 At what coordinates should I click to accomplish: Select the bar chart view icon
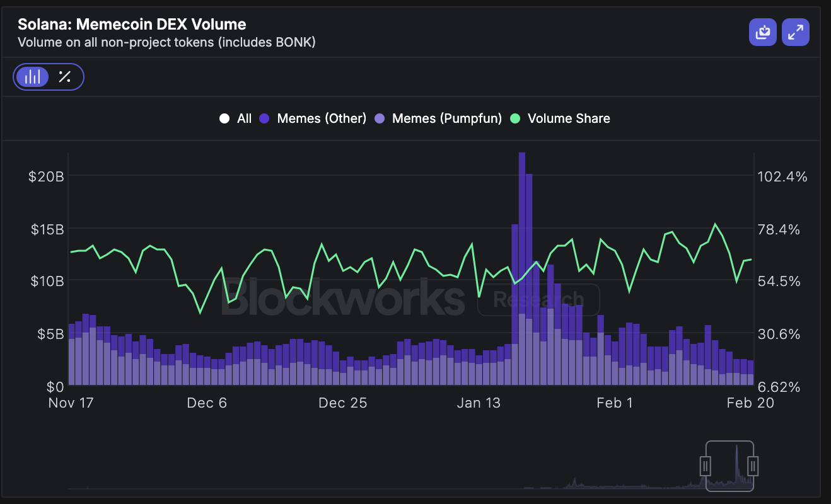pyautogui.click(x=32, y=76)
